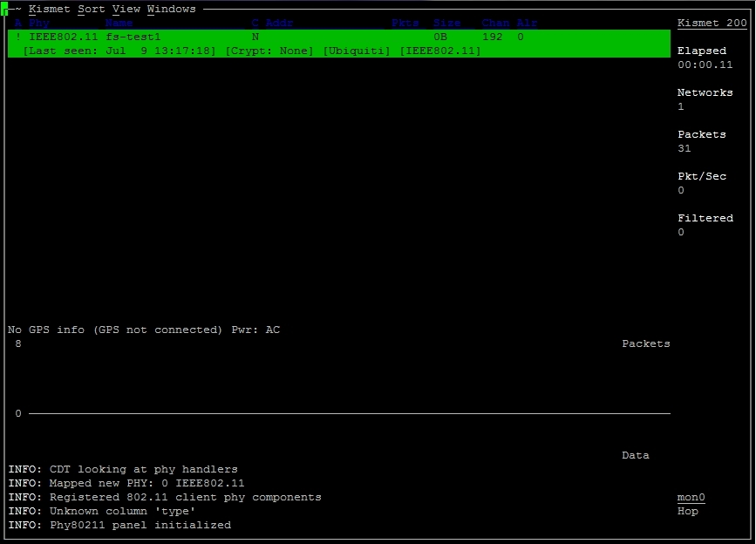Click the CDT looking at phy handlers message
This screenshot has width=756, height=544.
pos(143,469)
